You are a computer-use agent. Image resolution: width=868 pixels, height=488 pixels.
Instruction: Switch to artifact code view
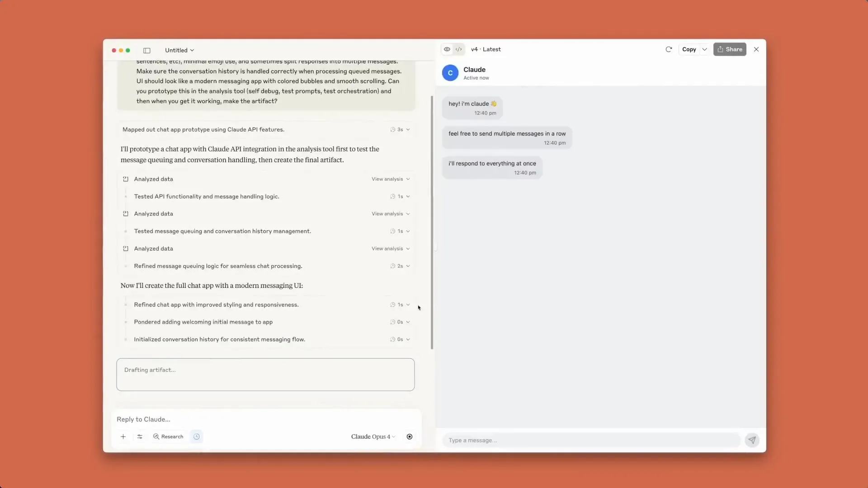[x=459, y=49]
